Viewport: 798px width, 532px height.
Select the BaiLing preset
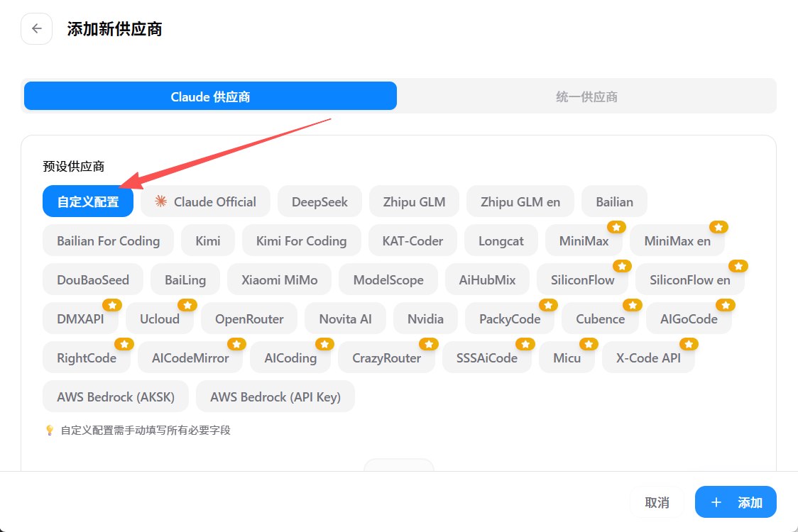185,279
